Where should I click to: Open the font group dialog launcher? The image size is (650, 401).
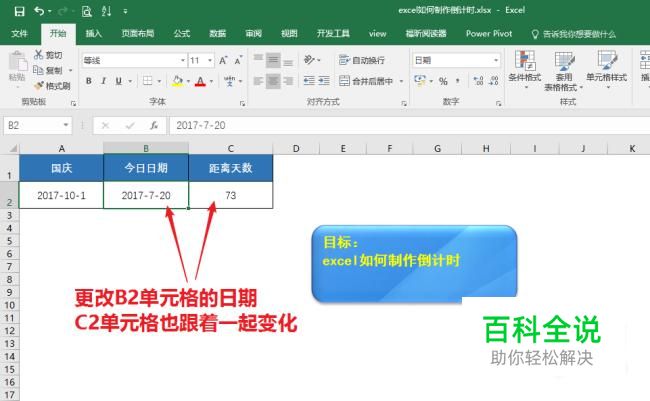click(243, 103)
